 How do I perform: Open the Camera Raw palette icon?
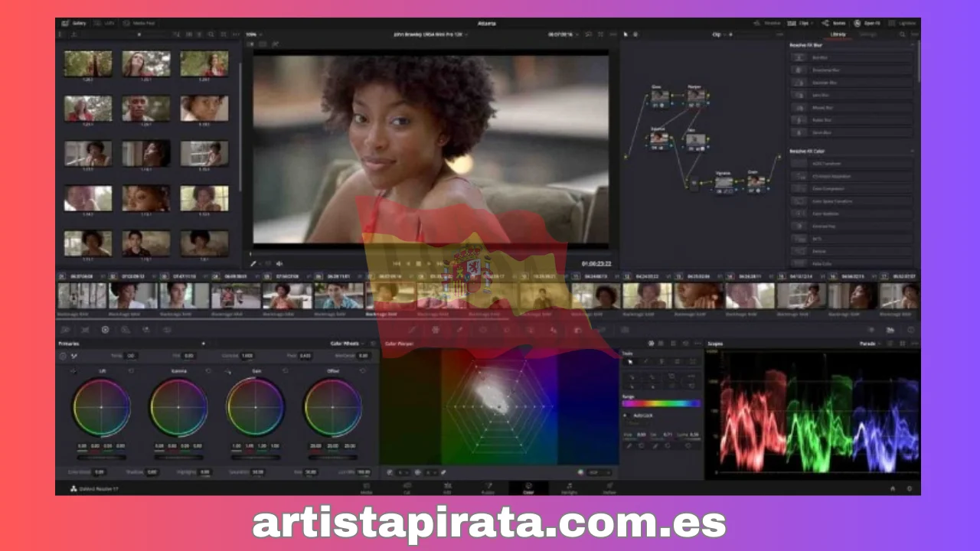click(x=65, y=330)
